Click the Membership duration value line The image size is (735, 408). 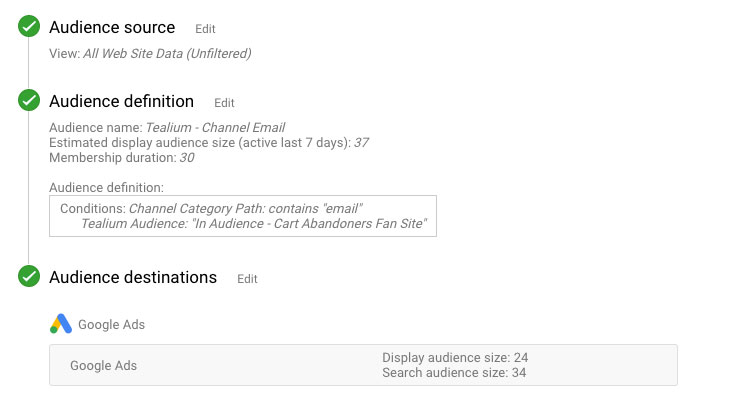click(x=122, y=157)
